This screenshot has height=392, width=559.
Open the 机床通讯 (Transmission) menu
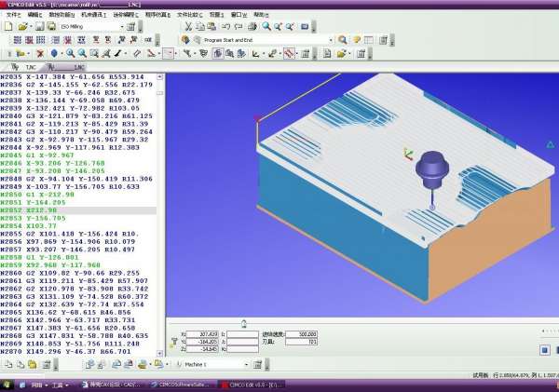[x=94, y=15]
